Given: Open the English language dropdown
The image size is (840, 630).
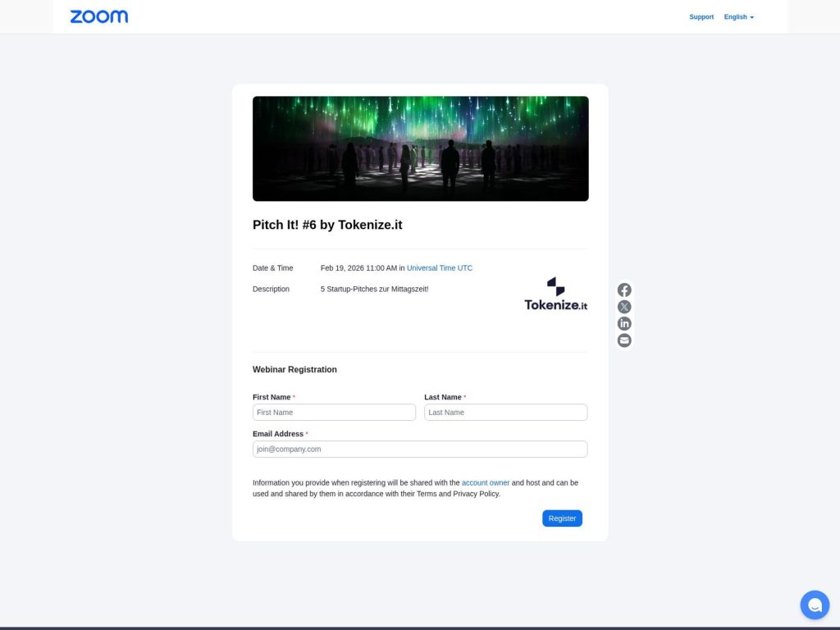Looking at the screenshot, I should coord(738,17).
